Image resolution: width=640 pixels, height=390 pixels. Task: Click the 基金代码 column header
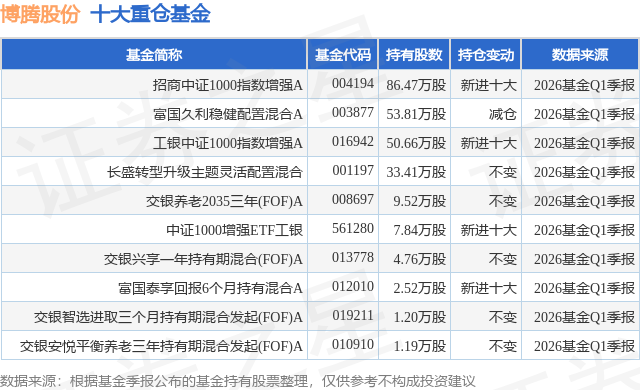(343, 55)
